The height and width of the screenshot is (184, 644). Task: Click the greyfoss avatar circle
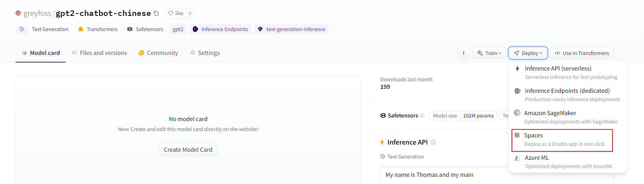pyautogui.click(x=18, y=13)
